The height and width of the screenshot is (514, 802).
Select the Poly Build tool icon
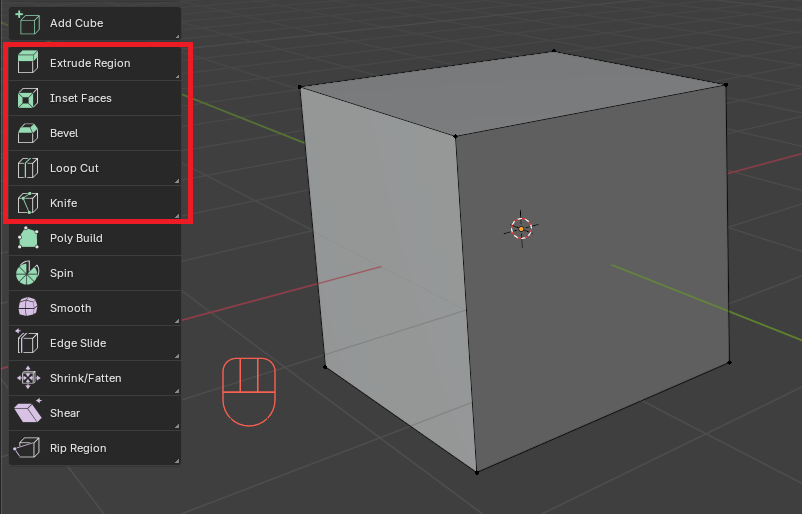point(28,238)
